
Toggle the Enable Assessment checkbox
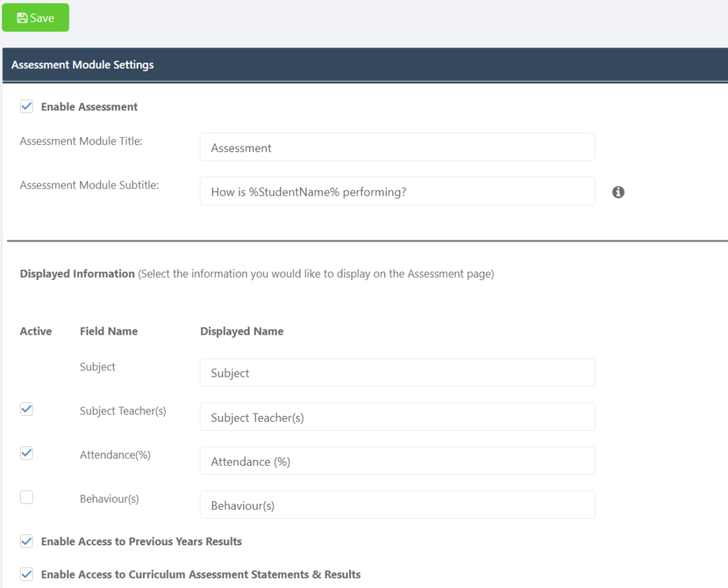click(x=26, y=107)
